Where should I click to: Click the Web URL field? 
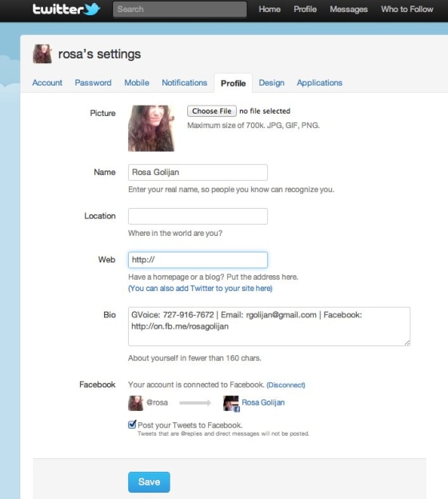tap(198, 260)
